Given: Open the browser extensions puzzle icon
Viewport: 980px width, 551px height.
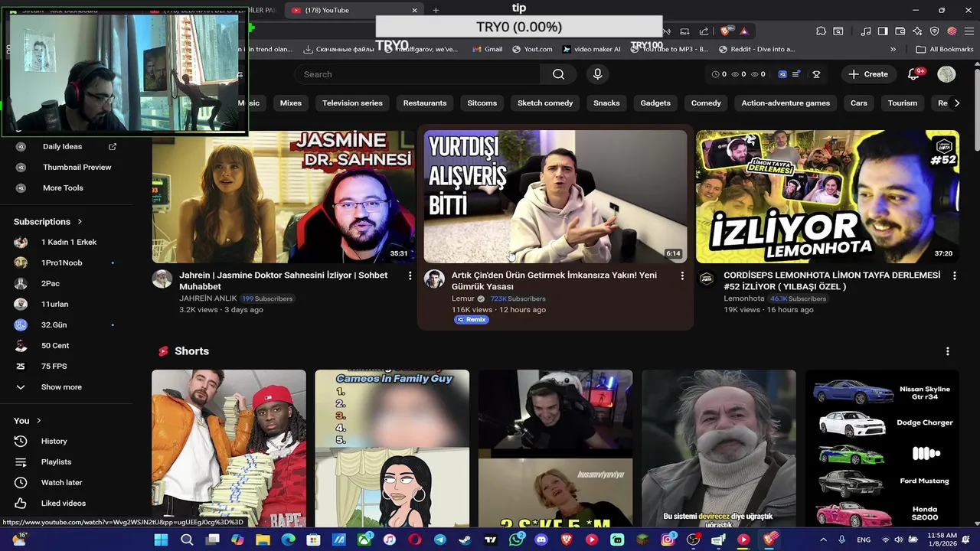Looking at the screenshot, I should pyautogui.click(x=821, y=31).
